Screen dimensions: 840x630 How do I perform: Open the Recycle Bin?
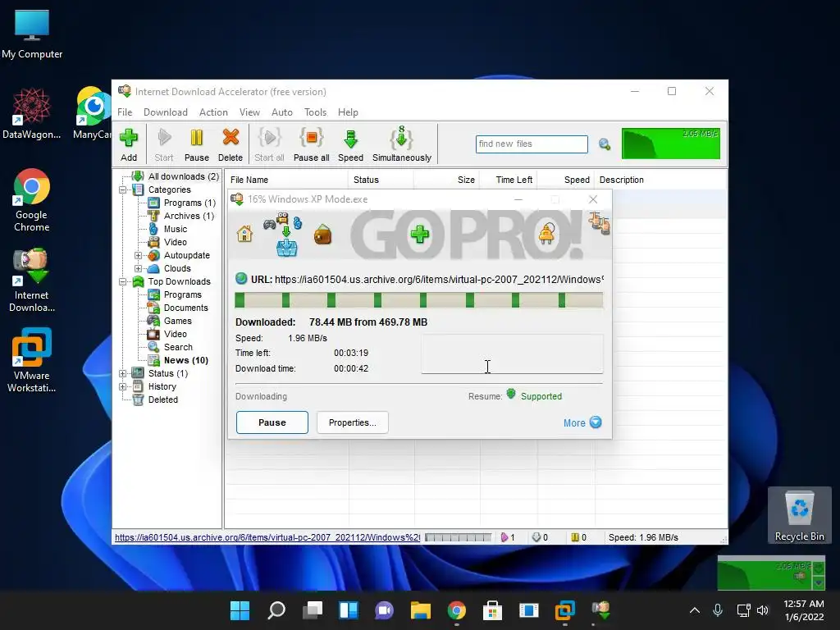pos(799,515)
